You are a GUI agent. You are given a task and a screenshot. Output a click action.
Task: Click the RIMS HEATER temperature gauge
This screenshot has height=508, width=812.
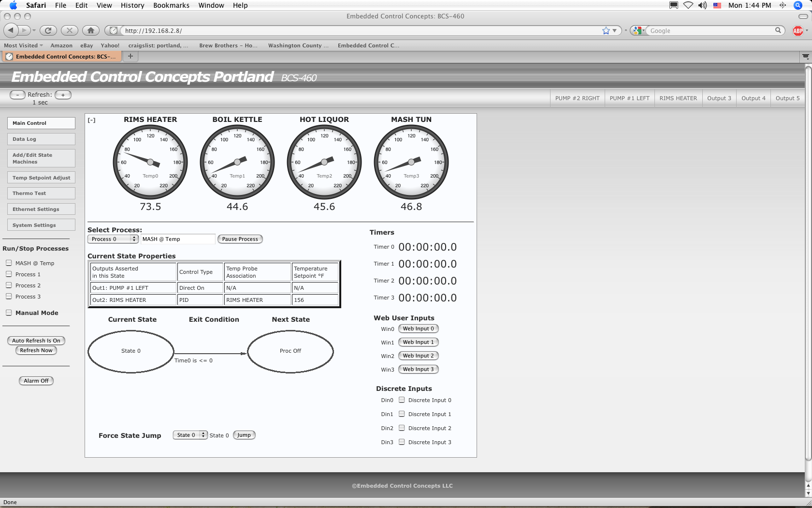(150, 162)
